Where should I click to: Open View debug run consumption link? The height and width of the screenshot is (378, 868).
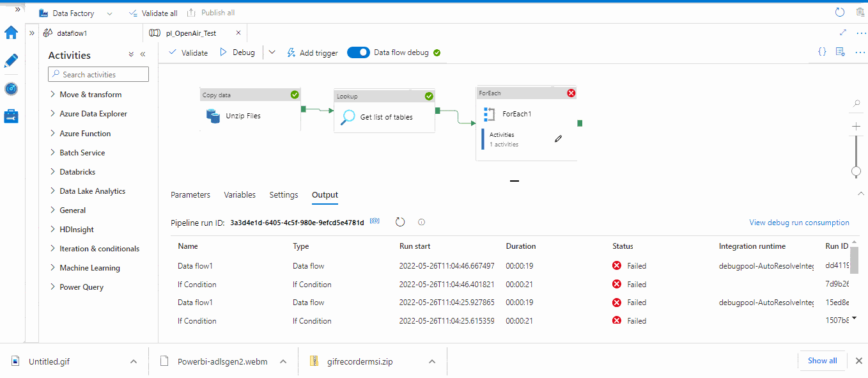click(799, 223)
